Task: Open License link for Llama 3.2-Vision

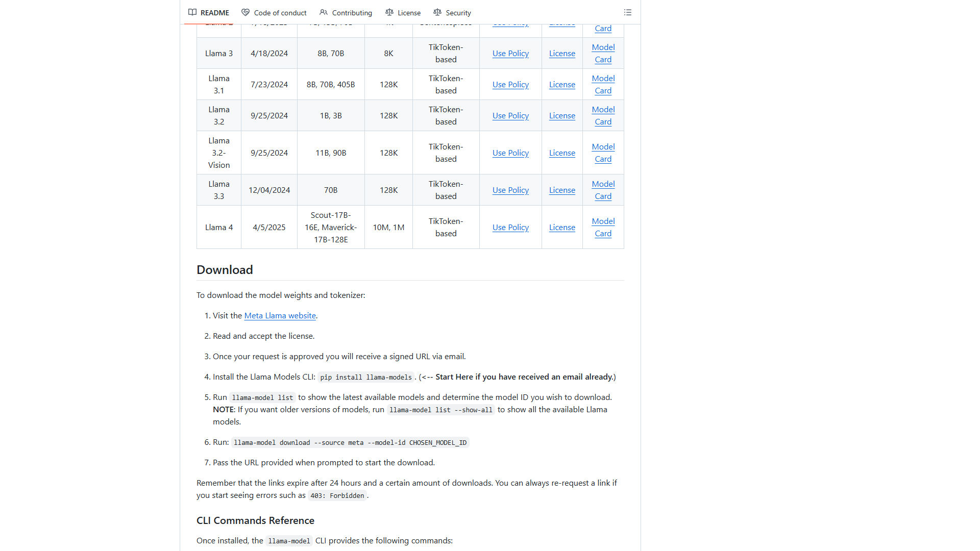Action: pyautogui.click(x=562, y=153)
